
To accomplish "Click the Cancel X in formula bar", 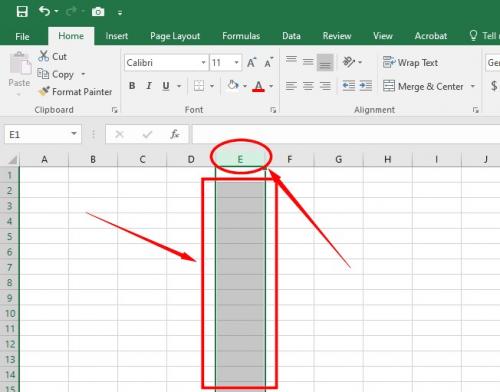I will (119, 134).
